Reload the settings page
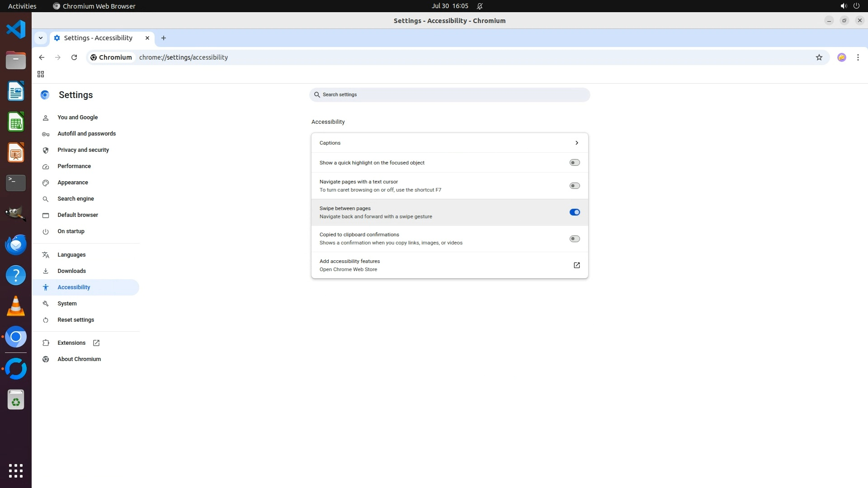Viewport: 868px width, 488px height. point(74,57)
